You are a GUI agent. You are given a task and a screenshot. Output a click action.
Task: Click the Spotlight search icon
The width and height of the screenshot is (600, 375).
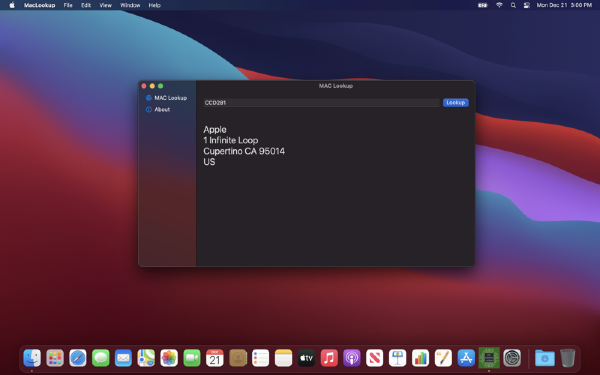point(513,5)
